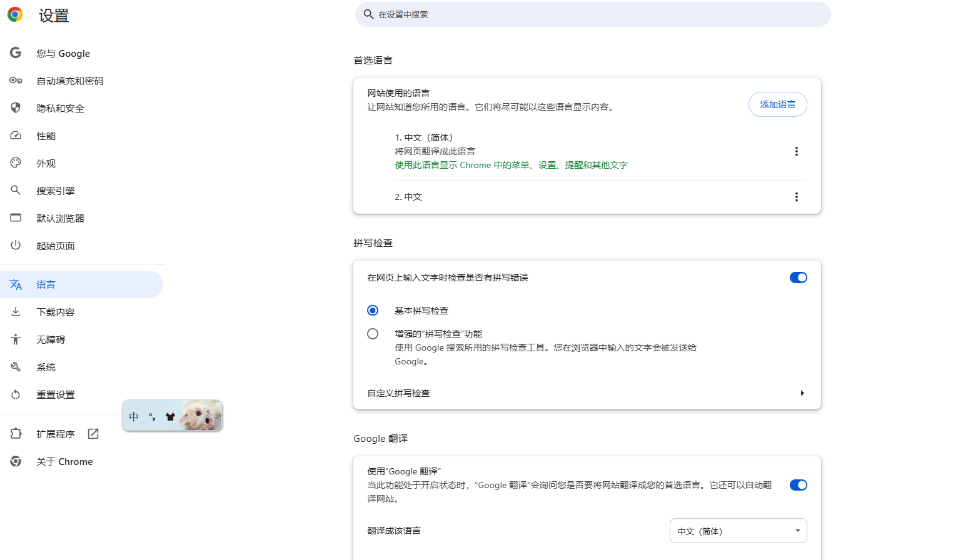Toggle spell check while typing on web pages
Image resolution: width=958 pixels, height=560 pixels.
(798, 277)
